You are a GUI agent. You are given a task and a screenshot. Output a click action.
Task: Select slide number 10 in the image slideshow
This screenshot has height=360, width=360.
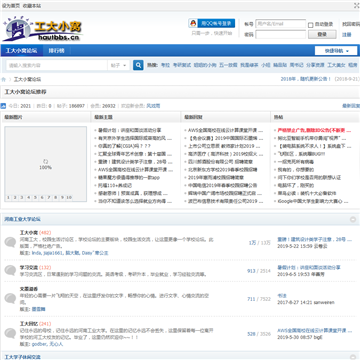click(69, 198)
